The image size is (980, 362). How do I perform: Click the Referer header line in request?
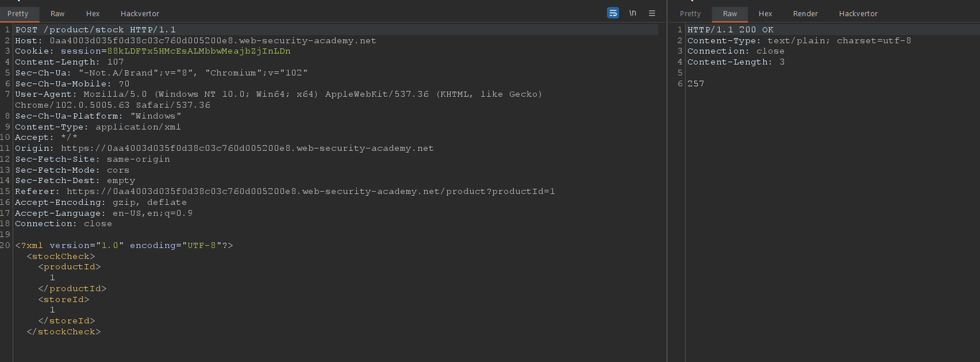tap(285, 191)
